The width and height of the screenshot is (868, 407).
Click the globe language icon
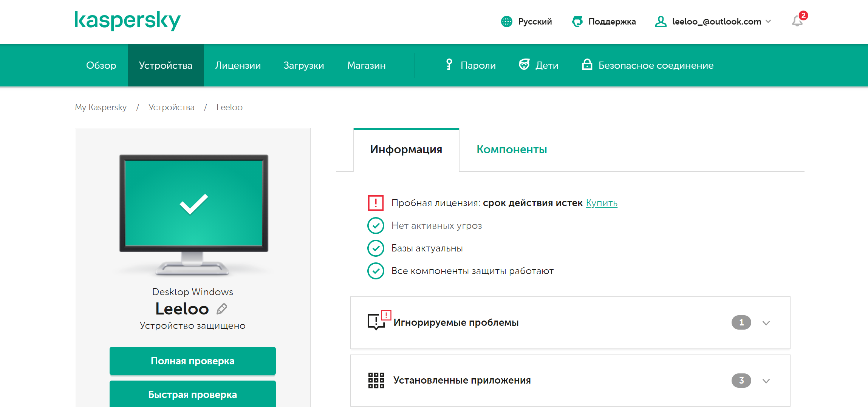506,22
